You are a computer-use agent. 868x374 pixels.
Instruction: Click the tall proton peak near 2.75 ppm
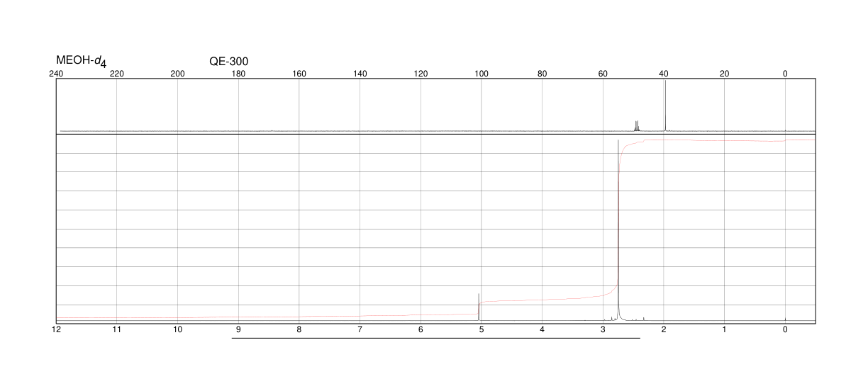tap(618, 230)
